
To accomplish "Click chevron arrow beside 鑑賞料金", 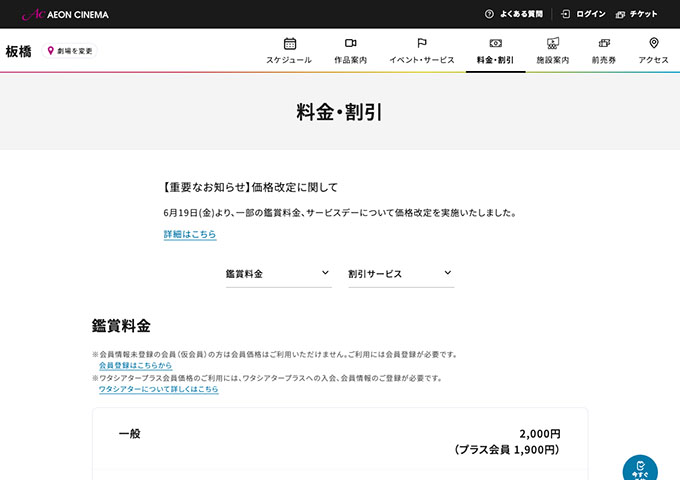I will click(x=325, y=273).
